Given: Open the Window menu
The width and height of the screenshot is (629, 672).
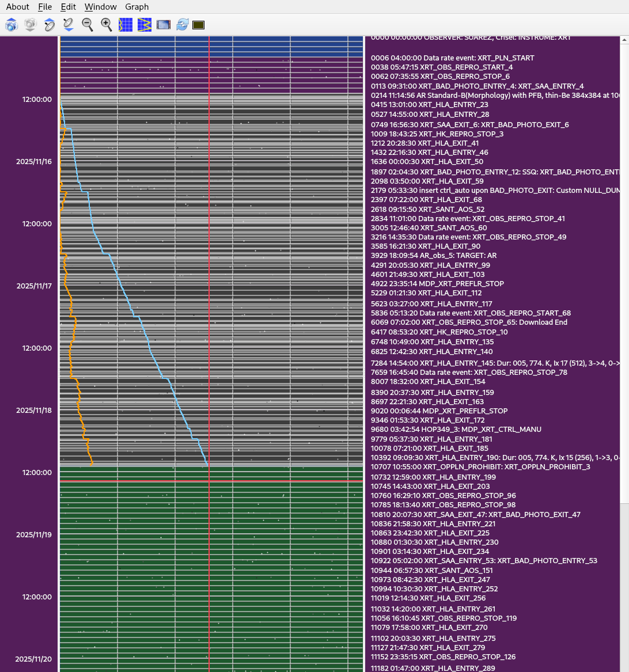Looking at the screenshot, I should [x=100, y=7].
